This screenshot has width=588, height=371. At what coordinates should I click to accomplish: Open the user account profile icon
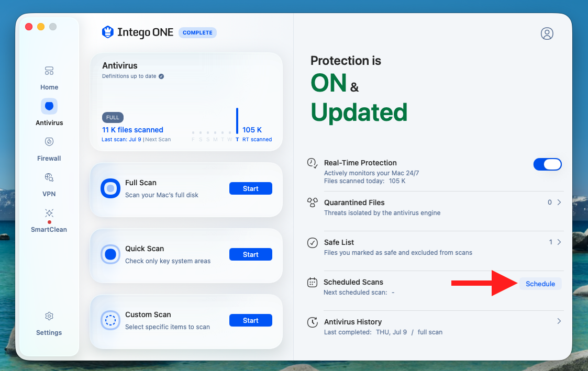tap(547, 33)
